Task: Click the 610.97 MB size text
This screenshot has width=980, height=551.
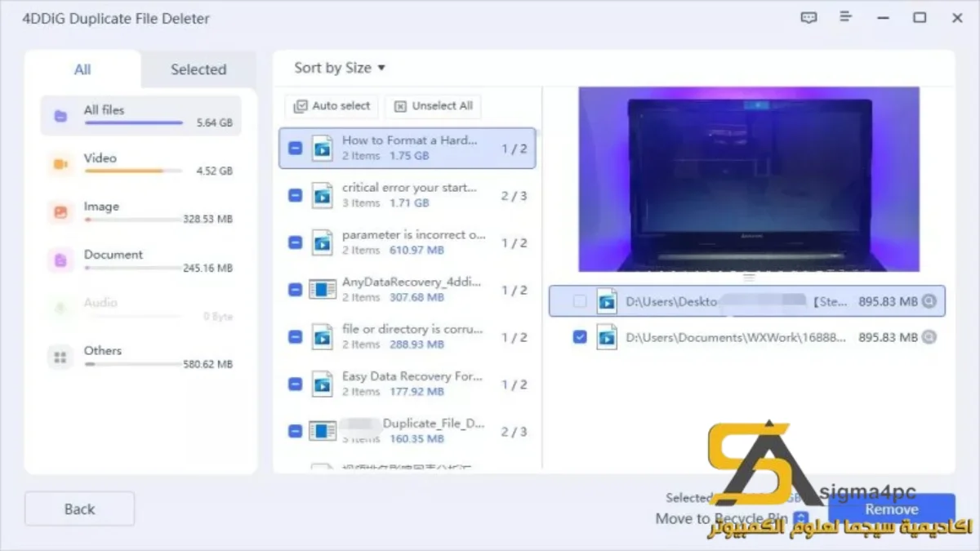Action: pos(416,250)
